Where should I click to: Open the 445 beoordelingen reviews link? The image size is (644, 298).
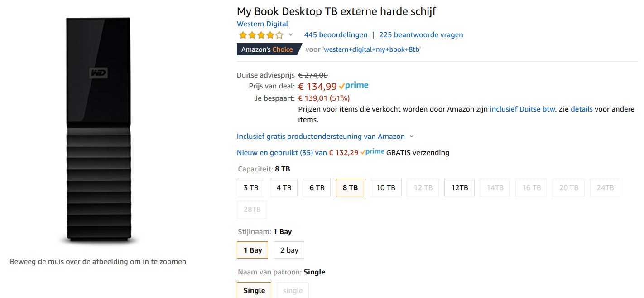pos(336,35)
